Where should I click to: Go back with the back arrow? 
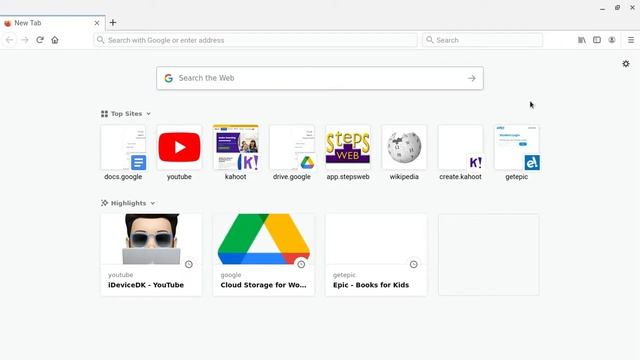pyautogui.click(x=10, y=40)
